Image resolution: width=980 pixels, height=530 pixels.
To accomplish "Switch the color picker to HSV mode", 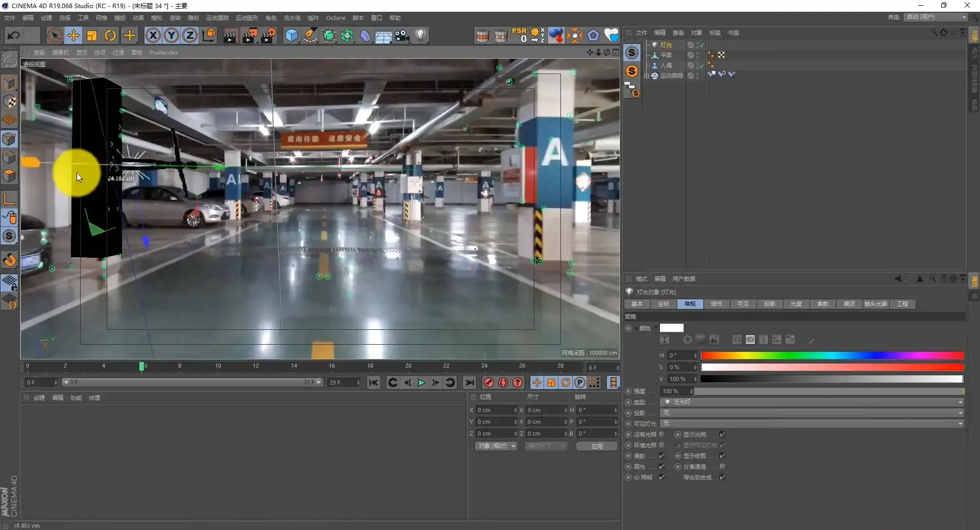I will tap(750, 340).
